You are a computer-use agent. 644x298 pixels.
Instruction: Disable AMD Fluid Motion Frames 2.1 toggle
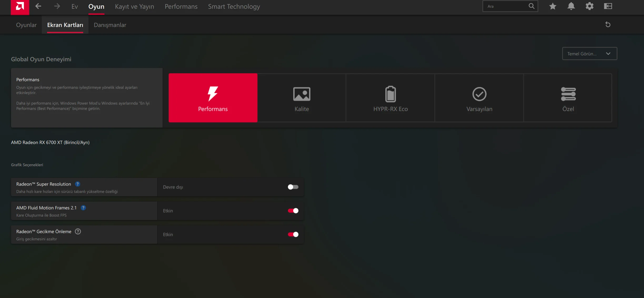(293, 211)
